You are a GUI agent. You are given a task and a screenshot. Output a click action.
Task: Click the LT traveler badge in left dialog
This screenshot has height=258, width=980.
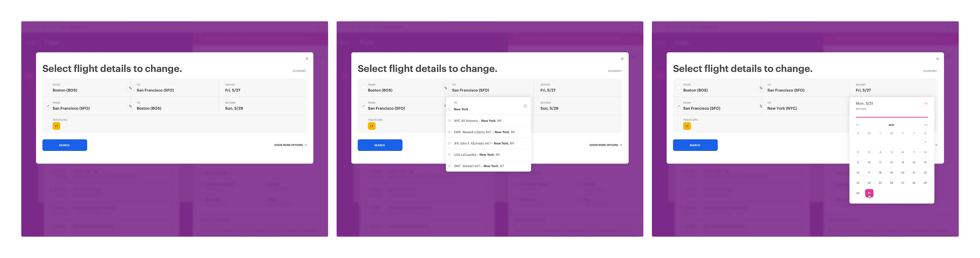[x=56, y=126]
